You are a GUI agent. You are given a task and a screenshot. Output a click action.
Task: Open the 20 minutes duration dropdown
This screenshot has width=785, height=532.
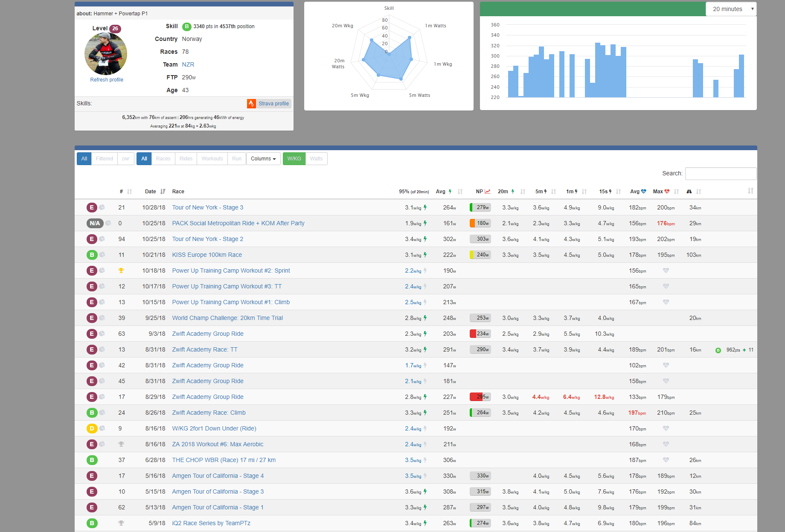(731, 9)
